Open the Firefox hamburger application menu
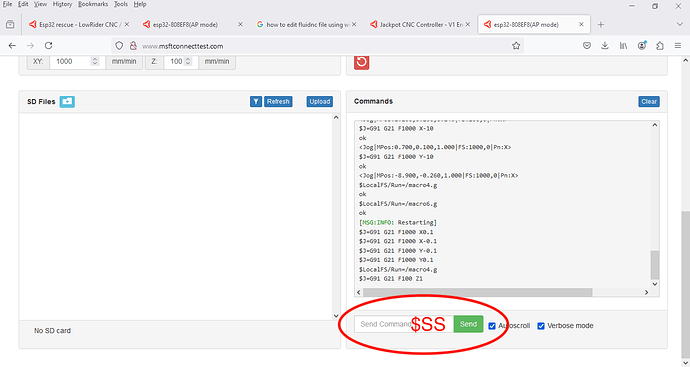 click(x=678, y=46)
